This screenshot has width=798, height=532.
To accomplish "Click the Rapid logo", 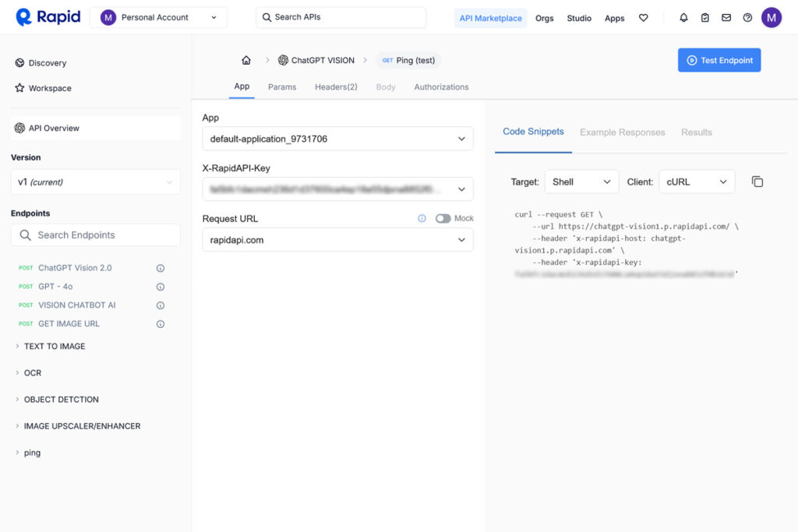I will click(x=48, y=17).
